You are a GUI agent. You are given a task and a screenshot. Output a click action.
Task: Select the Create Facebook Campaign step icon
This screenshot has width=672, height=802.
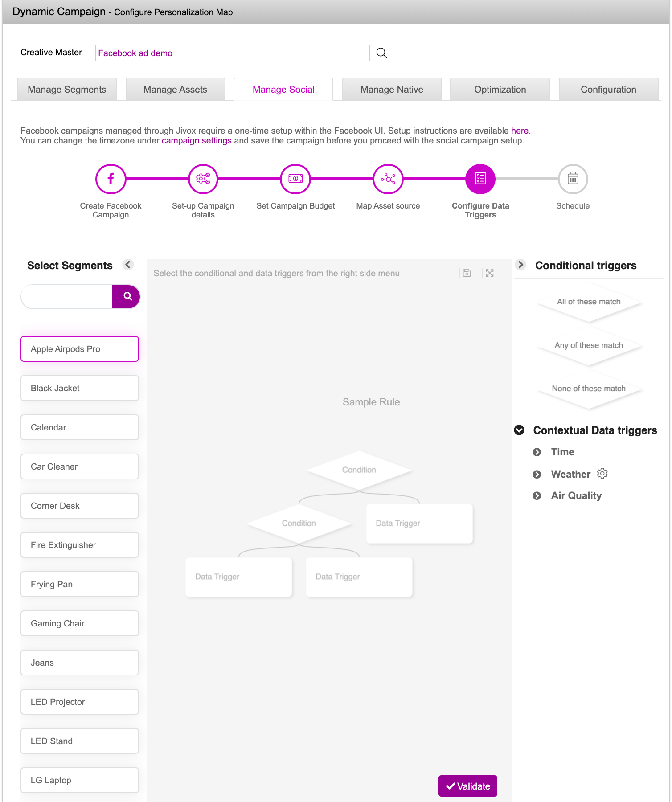coord(111,179)
